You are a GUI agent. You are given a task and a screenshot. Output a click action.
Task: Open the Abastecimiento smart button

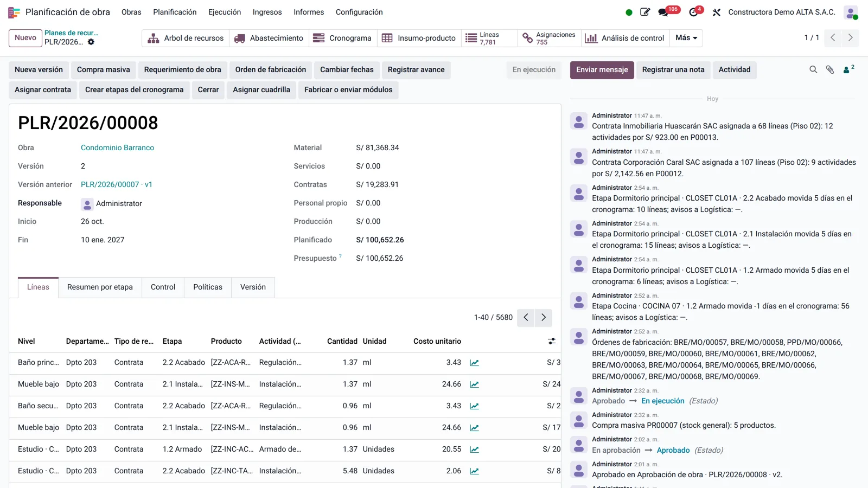click(269, 38)
